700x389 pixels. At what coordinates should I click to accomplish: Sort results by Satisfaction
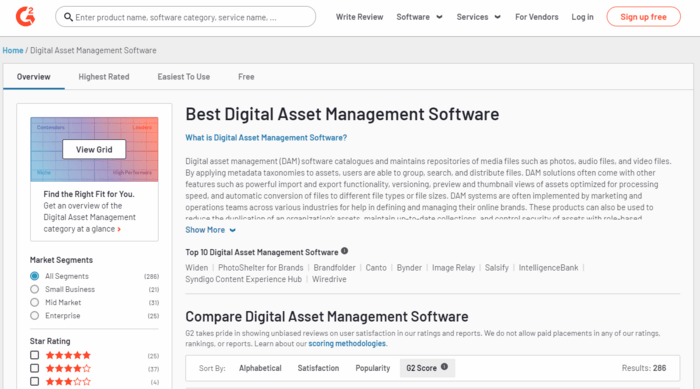318,368
